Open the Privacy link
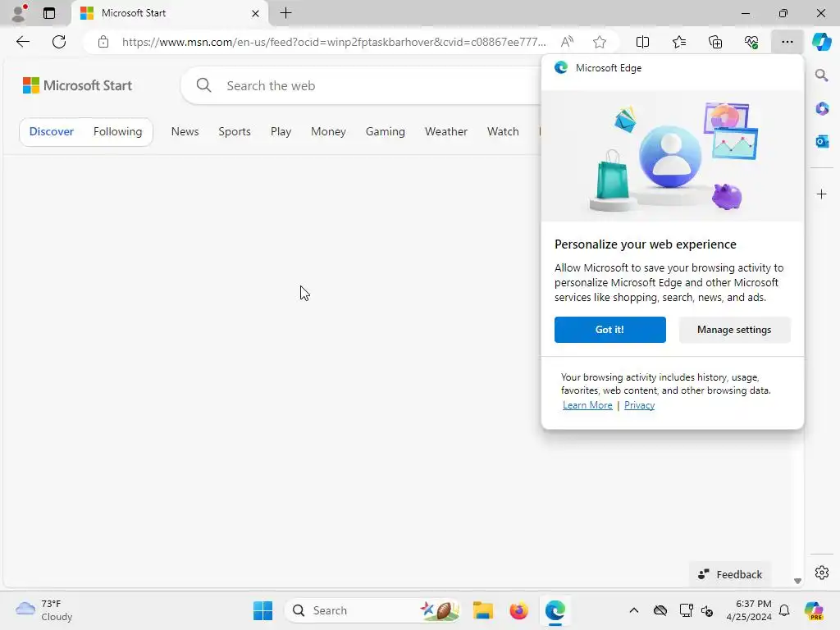Viewport: 840px width, 630px height. (640, 405)
